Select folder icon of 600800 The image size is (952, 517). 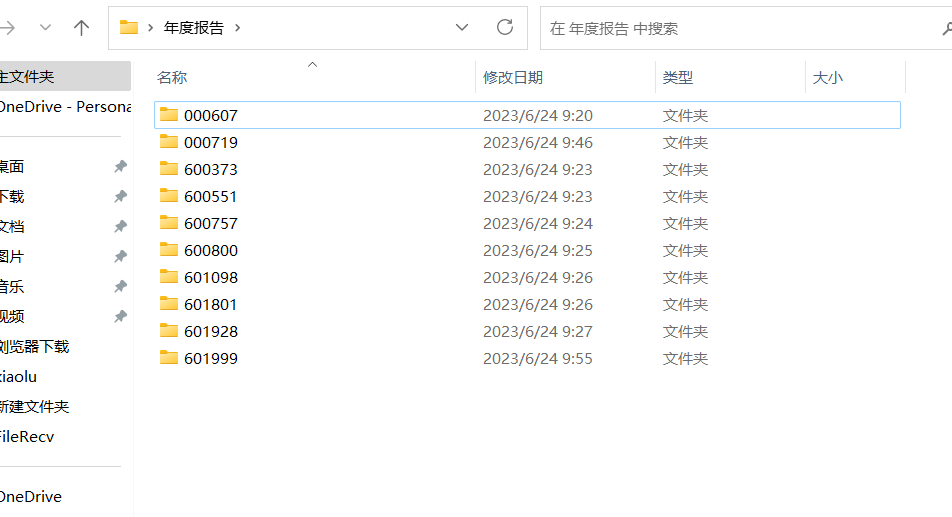169,249
